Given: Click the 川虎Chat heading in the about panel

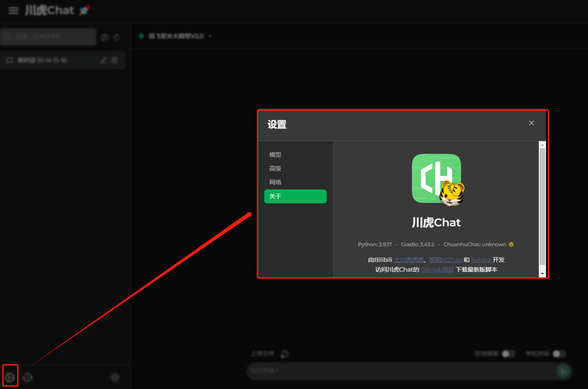Looking at the screenshot, I should (436, 222).
